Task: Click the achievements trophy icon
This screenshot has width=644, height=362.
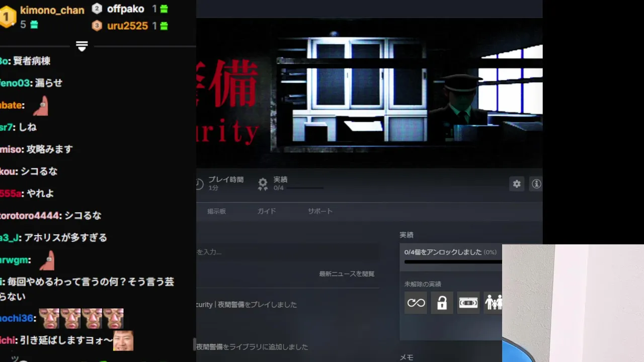Action: click(x=263, y=184)
